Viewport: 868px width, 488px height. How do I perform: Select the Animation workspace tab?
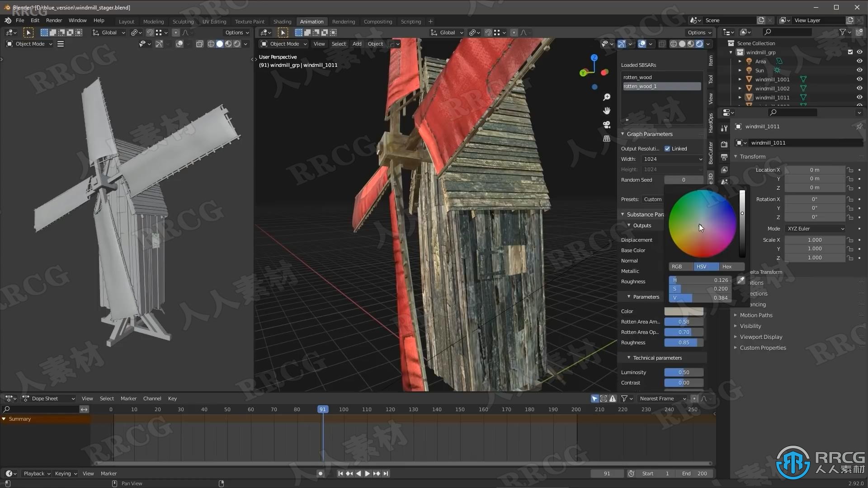pyautogui.click(x=311, y=21)
